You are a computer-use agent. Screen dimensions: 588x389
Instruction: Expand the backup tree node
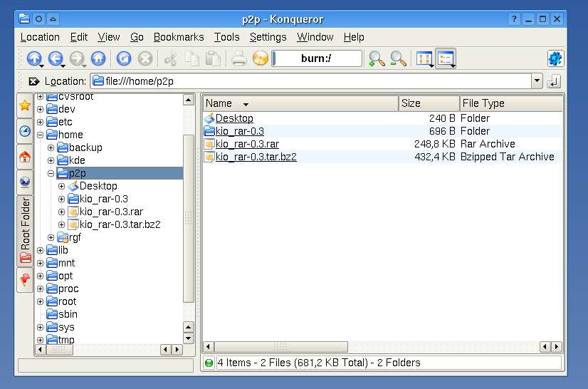[51, 147]
